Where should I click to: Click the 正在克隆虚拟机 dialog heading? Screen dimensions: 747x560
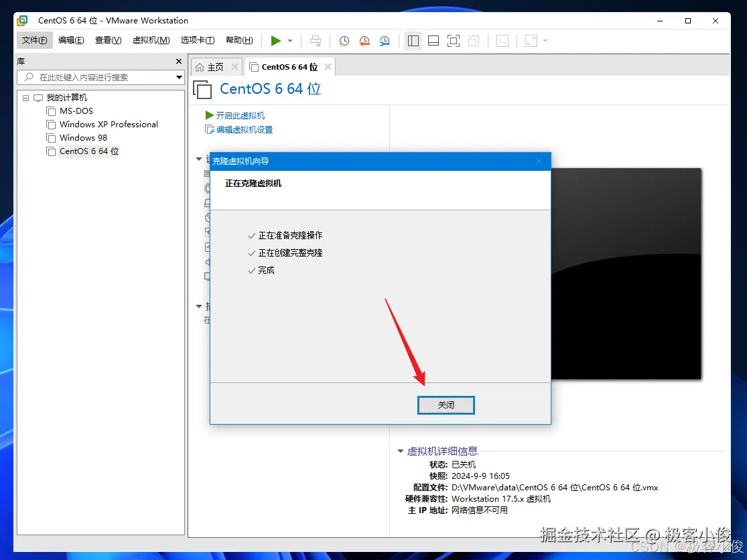point(253,184)
